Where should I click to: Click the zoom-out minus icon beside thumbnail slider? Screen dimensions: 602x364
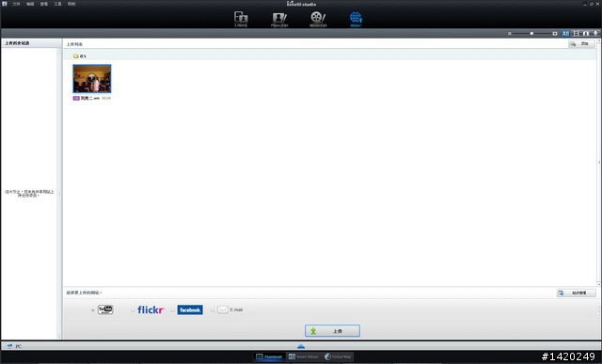pyautogui.click(x=510, y=34)
